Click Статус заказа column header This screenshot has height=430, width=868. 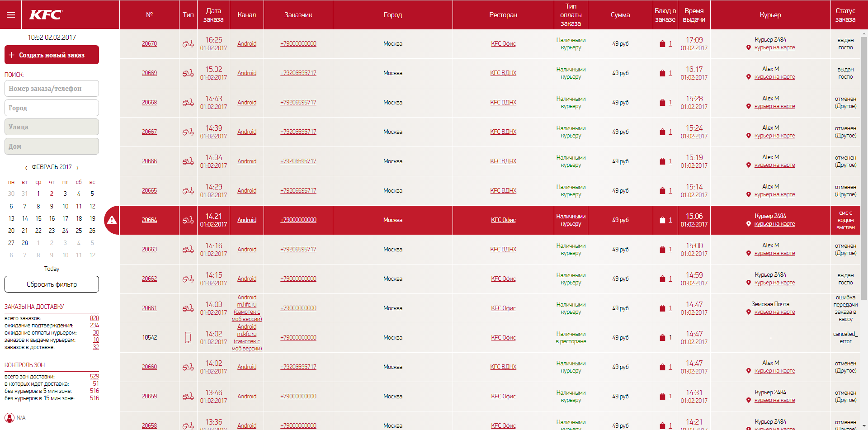(845, 15)
